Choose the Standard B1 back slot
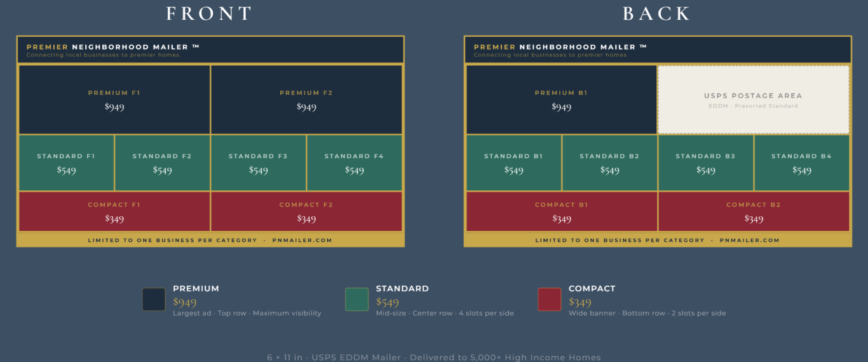 click(513, 163)
